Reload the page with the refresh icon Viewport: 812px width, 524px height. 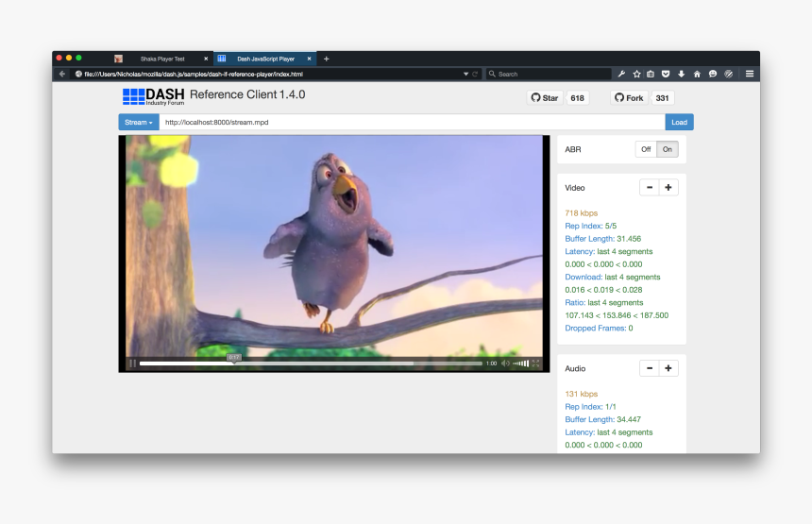[475, 74]
